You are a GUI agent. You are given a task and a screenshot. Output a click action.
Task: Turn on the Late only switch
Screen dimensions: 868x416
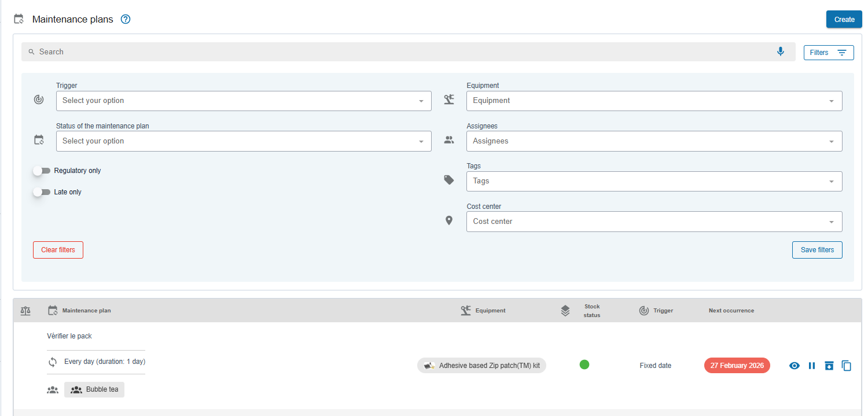tap(42, 192)
